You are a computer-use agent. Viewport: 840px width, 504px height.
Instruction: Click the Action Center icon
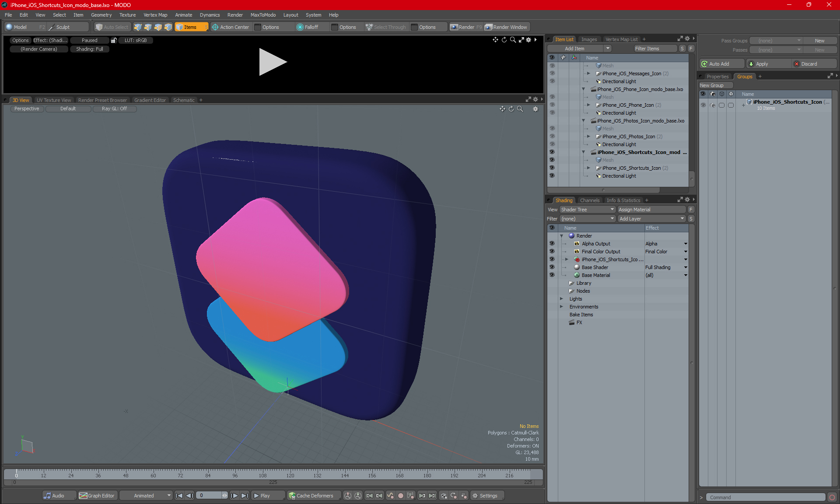point(215,27)
